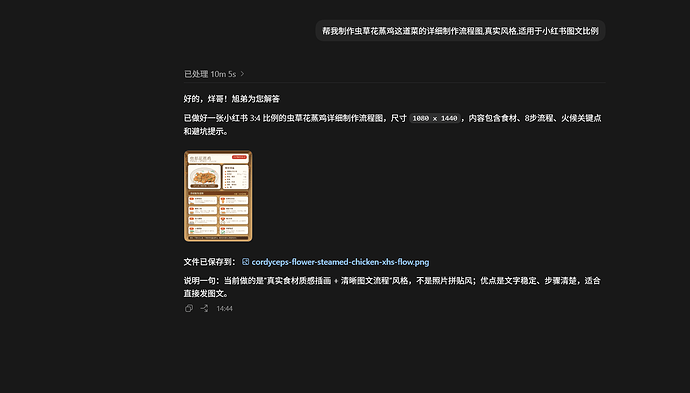Click the greeting line 好的，烊哥！旭弟为您解答
Image resolution: width=690 pixels, height=393 pixels.
coord(231,99)
